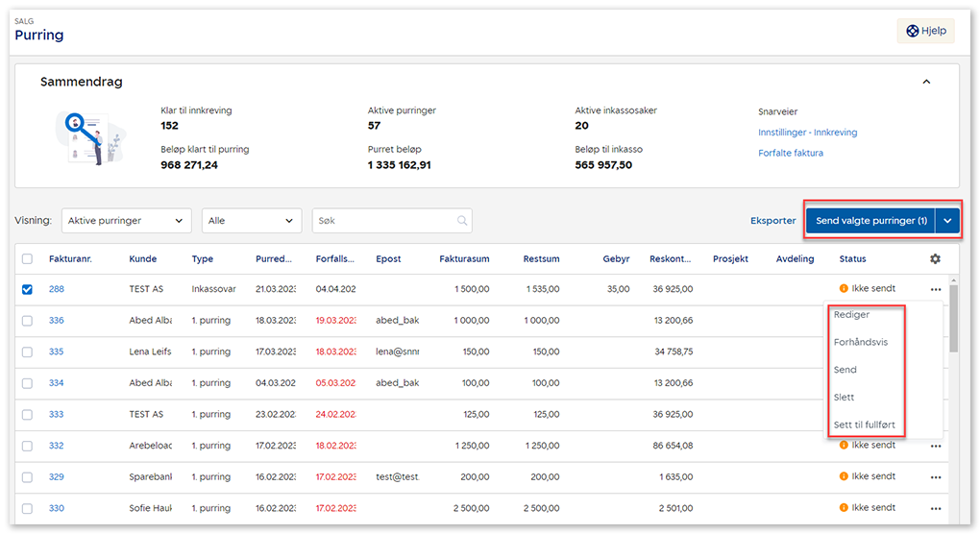The width and height of the screenshot is (980, 534).
Task: Click into the Søk search field
Action: pos(384,221)
